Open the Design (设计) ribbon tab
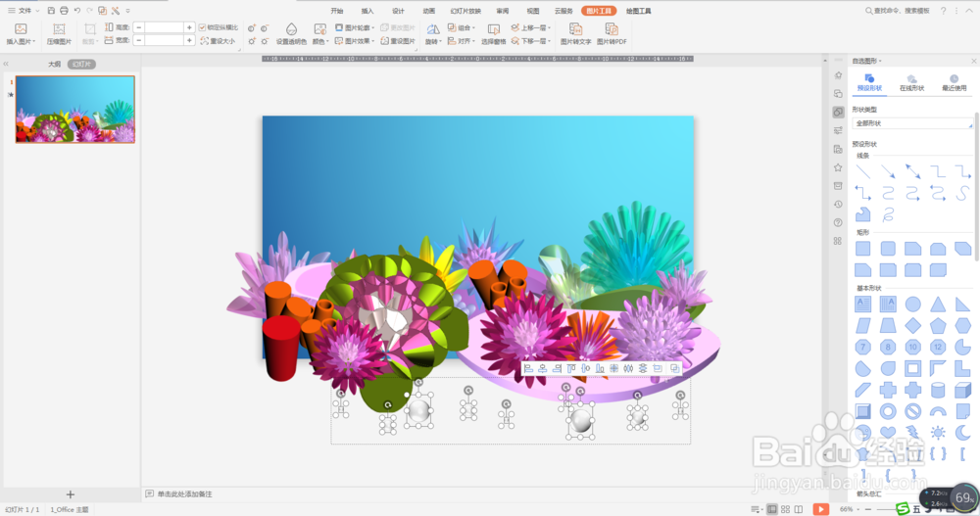The width and height of the screenshot is (980, 516). (x=398, y=11)
